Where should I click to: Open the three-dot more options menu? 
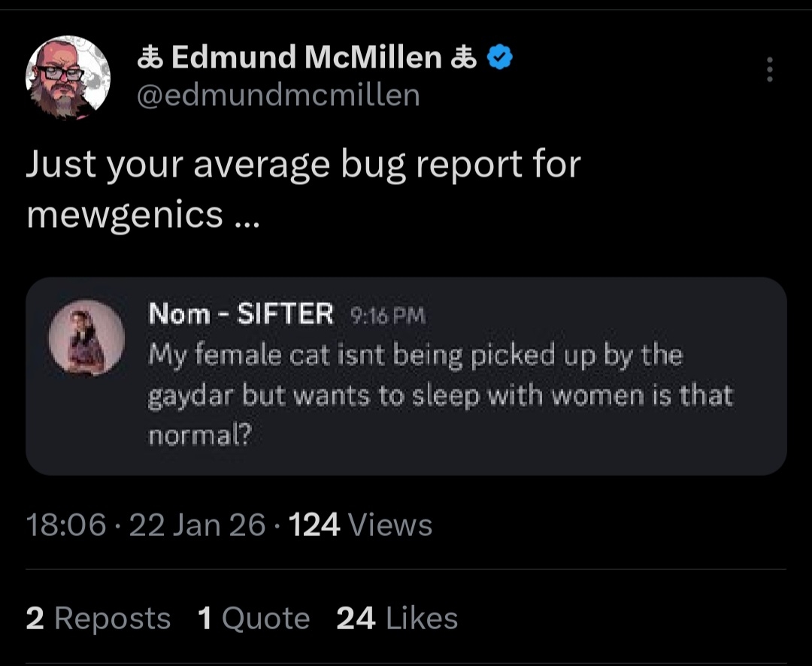(768, 70)
